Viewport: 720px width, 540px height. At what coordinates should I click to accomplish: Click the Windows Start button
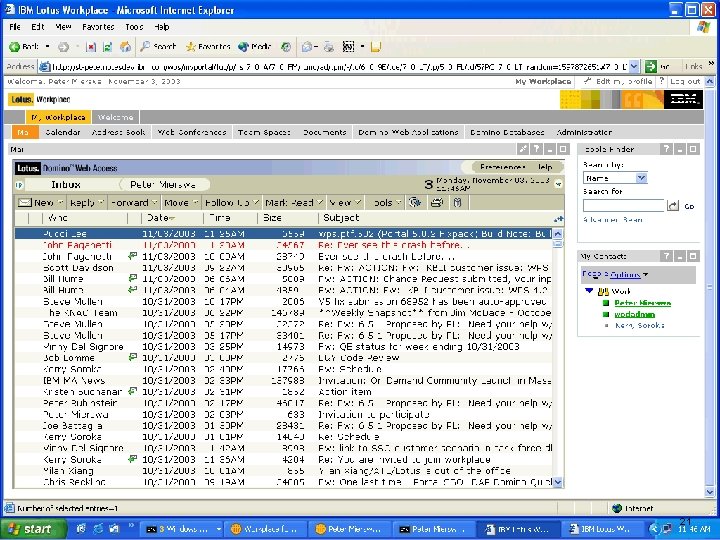[x=30, y=529]
